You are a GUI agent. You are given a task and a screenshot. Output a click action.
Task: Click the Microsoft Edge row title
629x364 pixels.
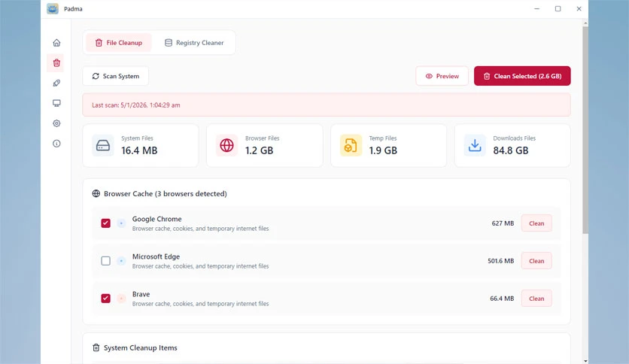point(156,256)
